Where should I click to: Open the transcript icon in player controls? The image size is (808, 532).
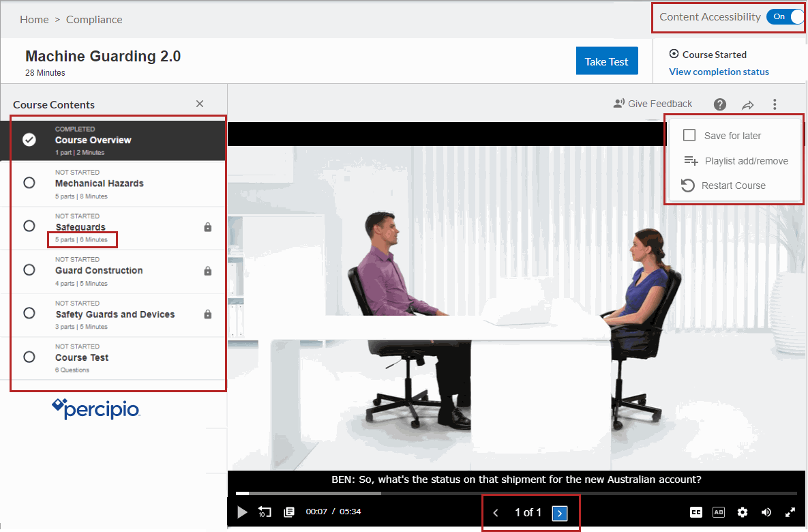[x=288, y=512]
